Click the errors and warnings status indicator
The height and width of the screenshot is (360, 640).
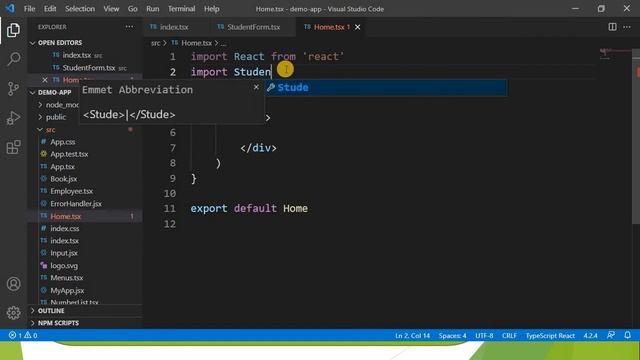click(23, 336)
